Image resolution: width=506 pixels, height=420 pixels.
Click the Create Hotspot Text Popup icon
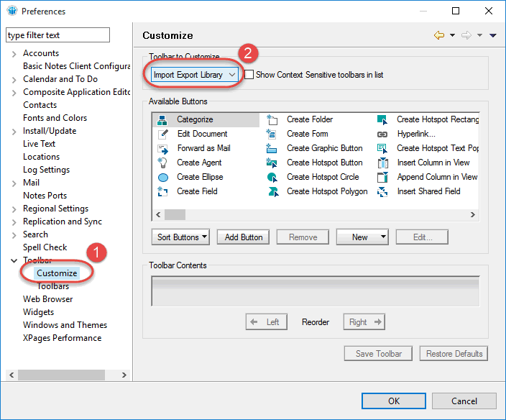click(382, 148)
